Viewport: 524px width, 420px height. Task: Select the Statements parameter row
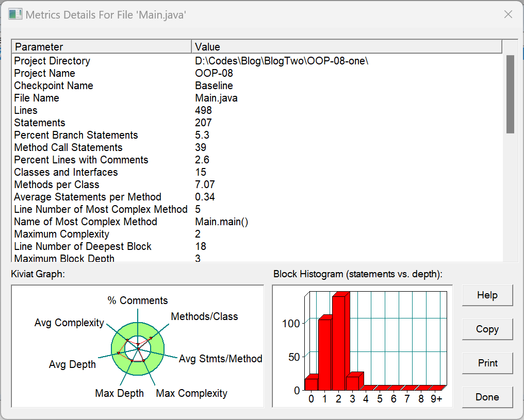coord(257,123)
